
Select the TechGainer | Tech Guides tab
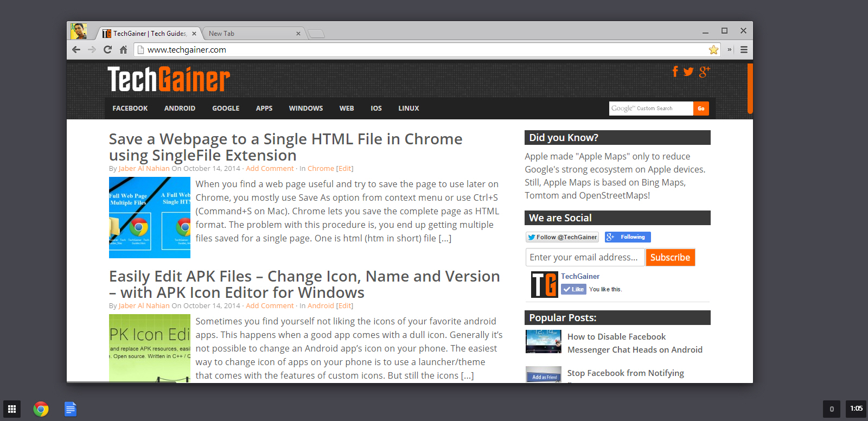tap(149, 34)
